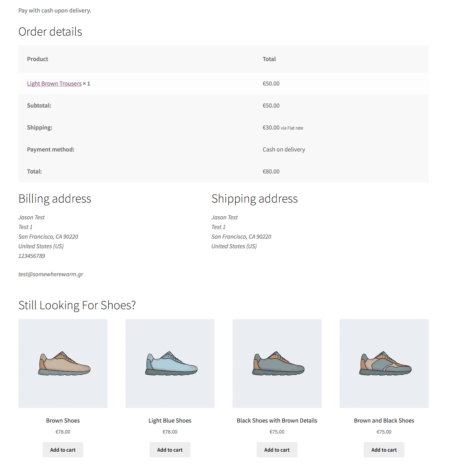Click the billing phone number 123456789
449x476 pixels.
point(32,256)
